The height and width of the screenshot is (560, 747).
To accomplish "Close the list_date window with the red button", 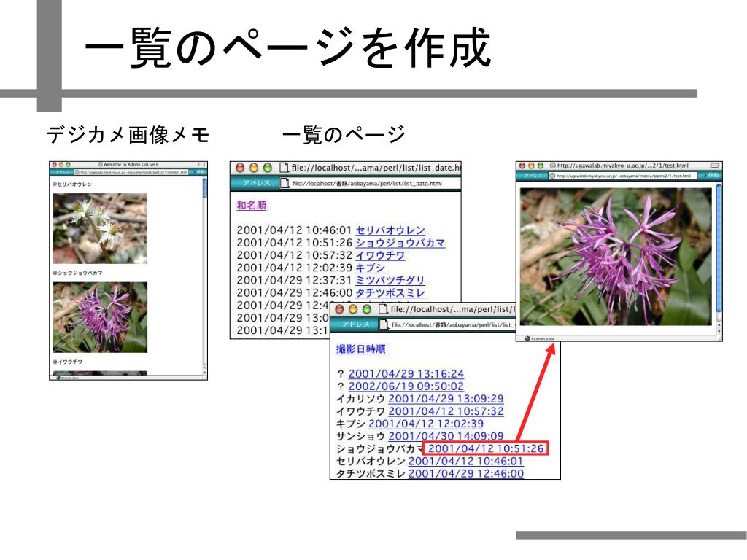I will tap(240, 168).
